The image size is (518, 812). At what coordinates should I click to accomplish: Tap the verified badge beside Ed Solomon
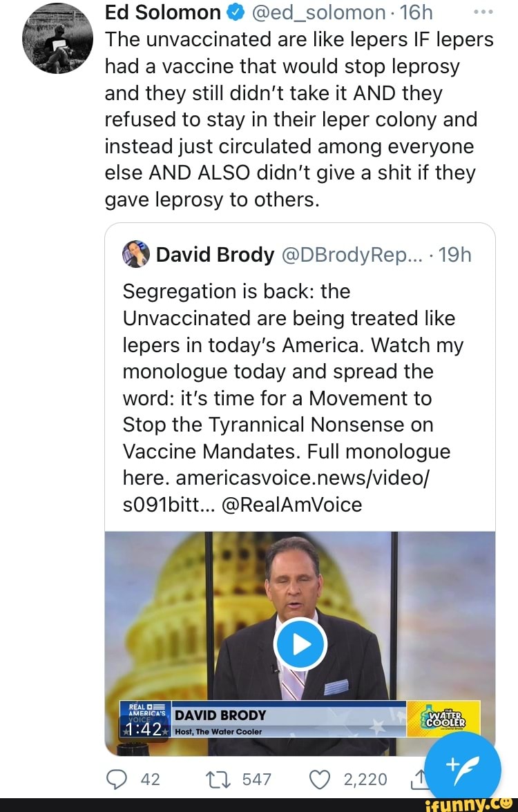tap(233, 12)
